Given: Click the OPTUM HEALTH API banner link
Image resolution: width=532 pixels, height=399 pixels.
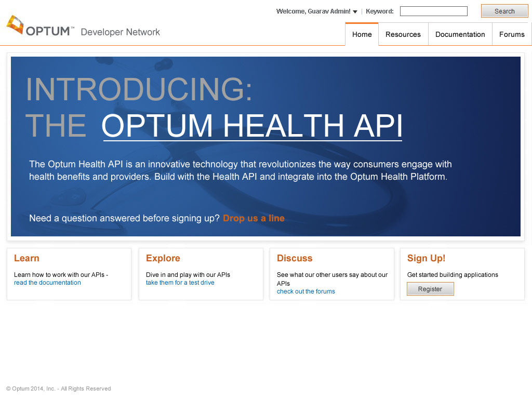Looking at the screenshot, I should 252,125.
